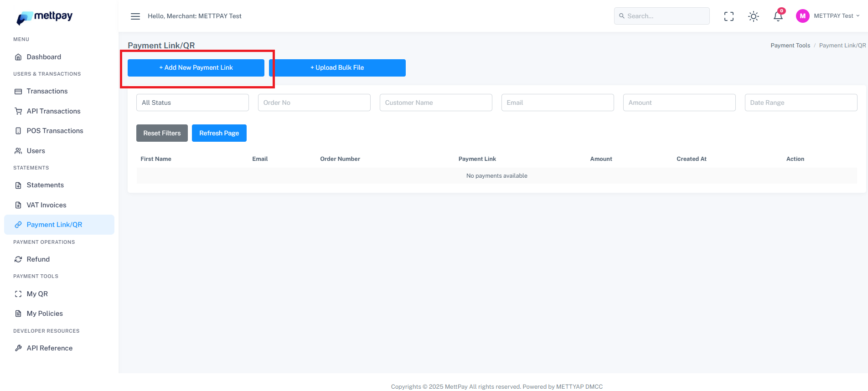This screenshot has height=391, width=868.
Task: Click the Transactions card icon
Action: pyautogui.click(x=18, y=92)
